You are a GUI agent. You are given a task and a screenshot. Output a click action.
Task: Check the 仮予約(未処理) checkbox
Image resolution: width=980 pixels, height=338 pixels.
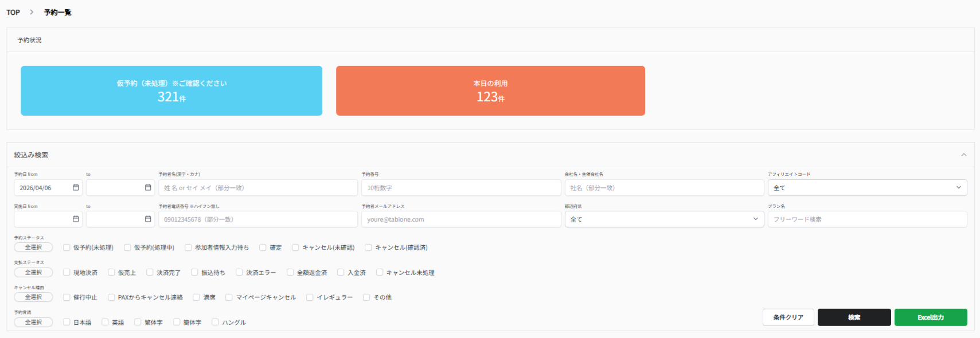[x=67, y=247]
